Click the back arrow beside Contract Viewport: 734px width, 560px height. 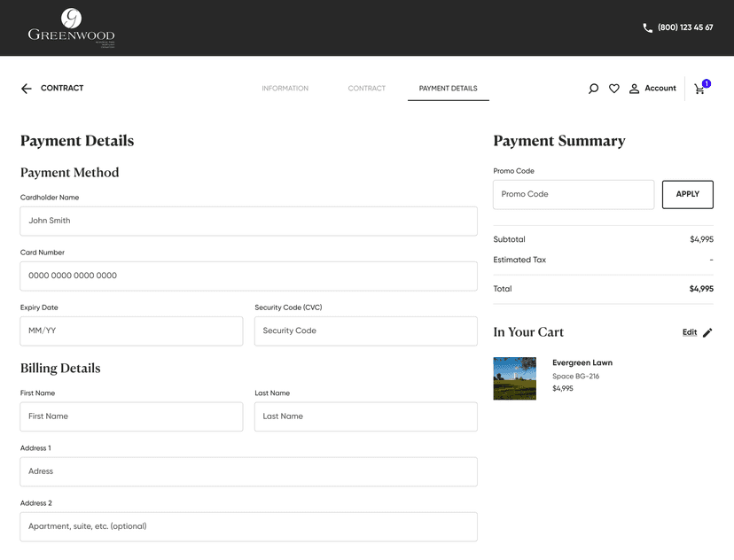(x=27, y=89)
